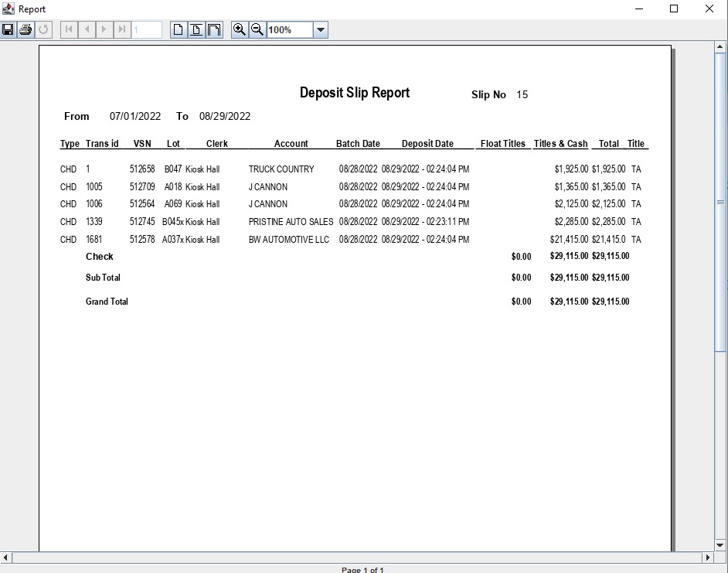
Task: Advance to the next page
Action: coord(104,30)
